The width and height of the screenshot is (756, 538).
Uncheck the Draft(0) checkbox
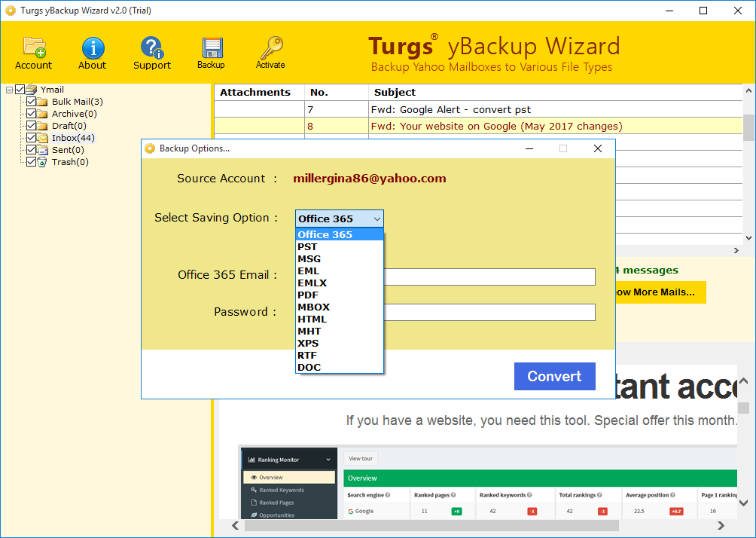coord(32,125)
